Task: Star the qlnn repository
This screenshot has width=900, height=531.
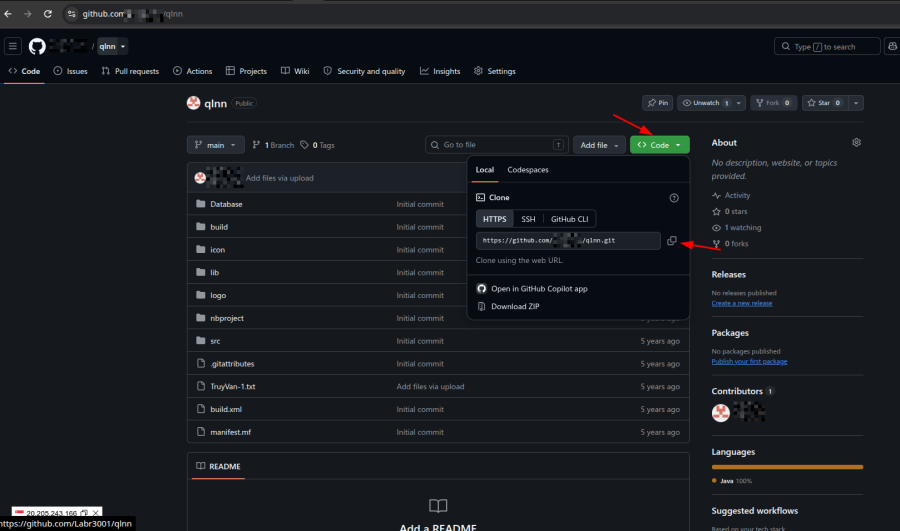Action: click(825, 103)
